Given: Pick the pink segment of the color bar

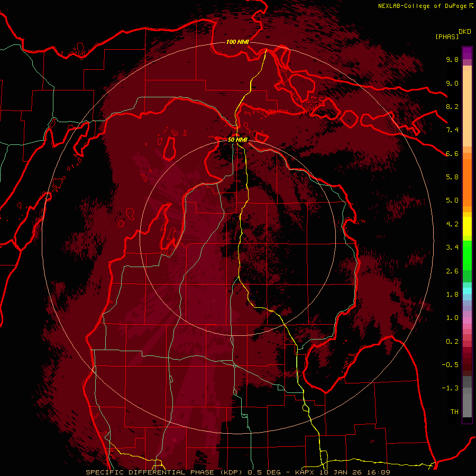Looking at the screenshot, I should (467, 321).
